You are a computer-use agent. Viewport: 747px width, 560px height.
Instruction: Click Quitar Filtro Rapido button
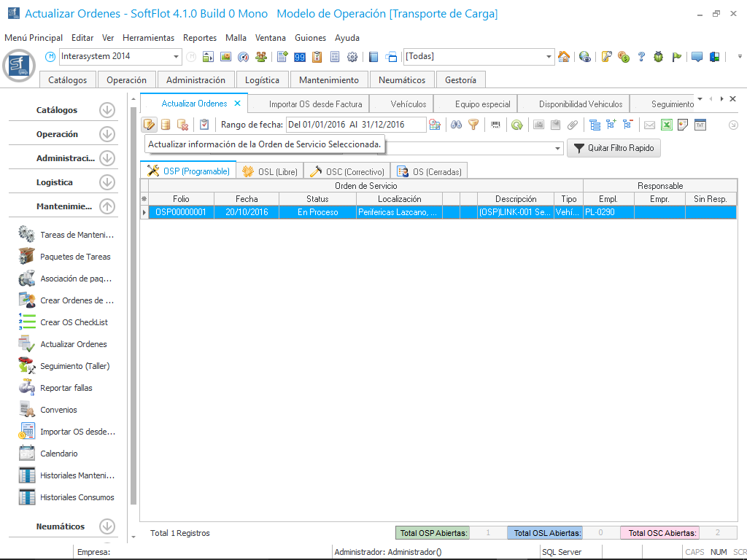614,148
